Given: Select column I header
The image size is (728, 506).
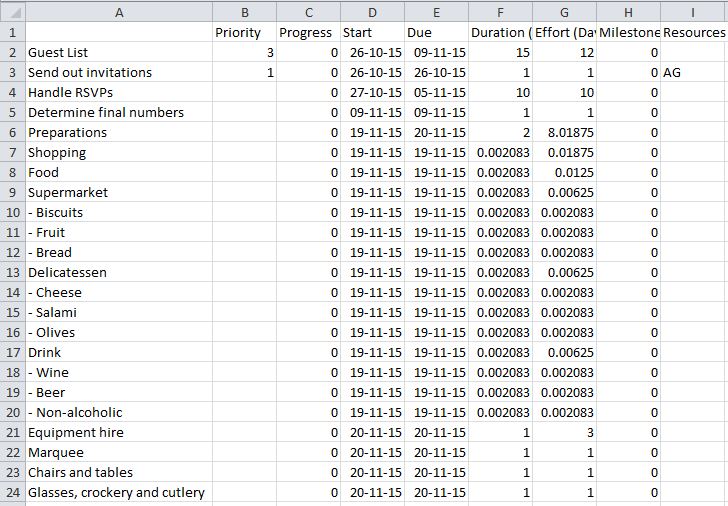Looking at the screenshot, I should click(693, 12).
